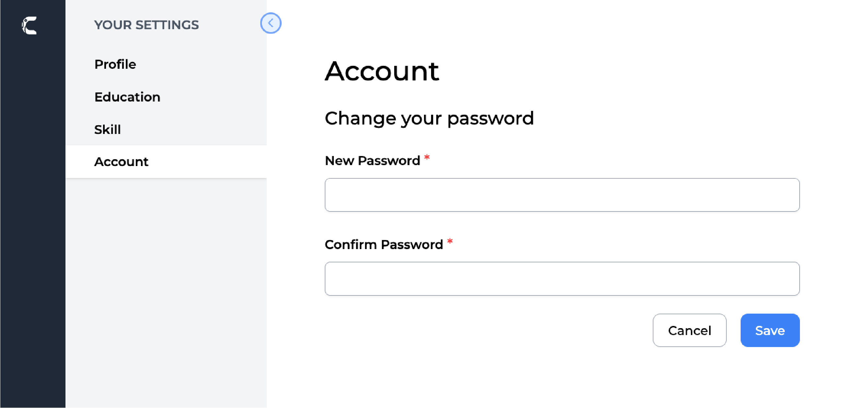Viewport: 868px width, 408px height.
Task: Click the red asterisk beside New Password
Action: (427, 158)
